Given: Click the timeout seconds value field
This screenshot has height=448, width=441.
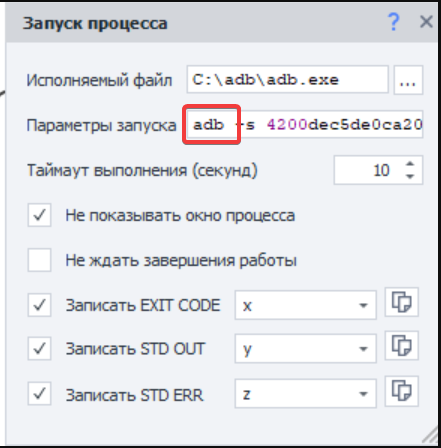Looking at the screenshot, I should 369,170.
